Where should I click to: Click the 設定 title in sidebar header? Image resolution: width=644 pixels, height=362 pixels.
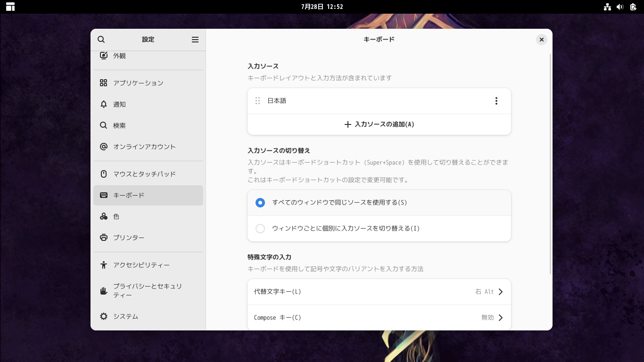(148, 40)
